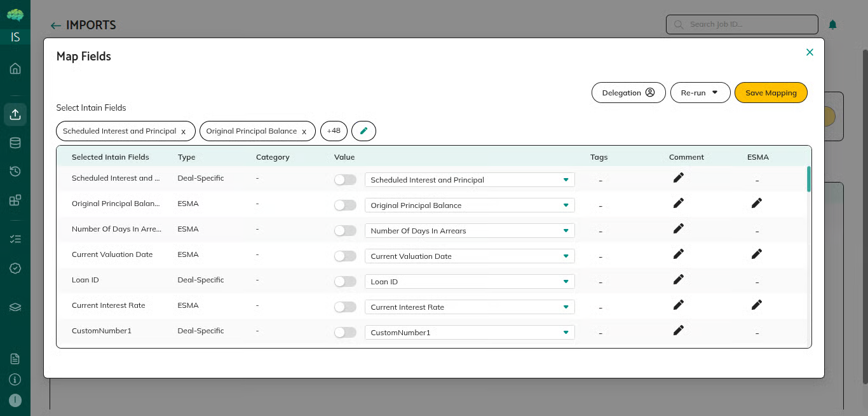
Task: Open the upload icon in left sidebar
Action: (x=15, y=114)
